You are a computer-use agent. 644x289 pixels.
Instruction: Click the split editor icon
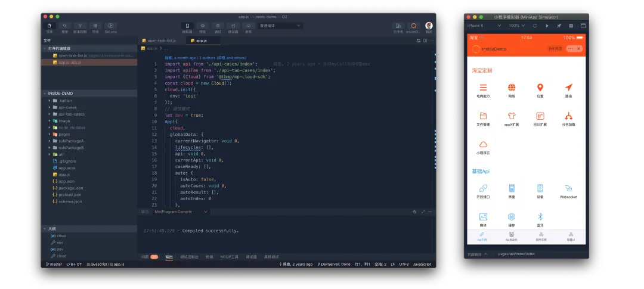coord(425,41)
